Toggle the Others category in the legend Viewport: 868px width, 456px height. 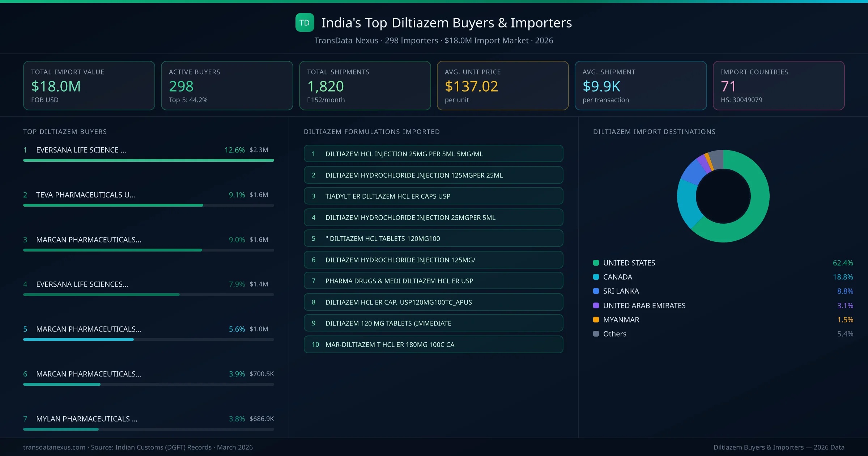pyautogui.click(x=614, y=334)
